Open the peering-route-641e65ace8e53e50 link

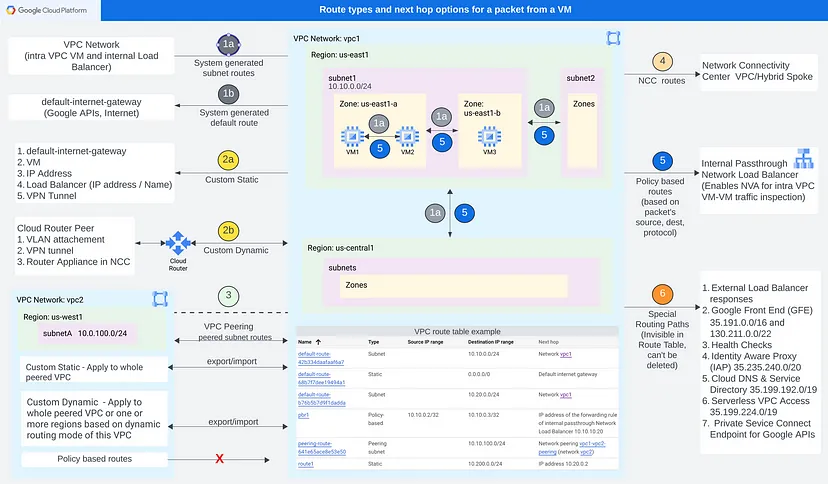[322, 448]
